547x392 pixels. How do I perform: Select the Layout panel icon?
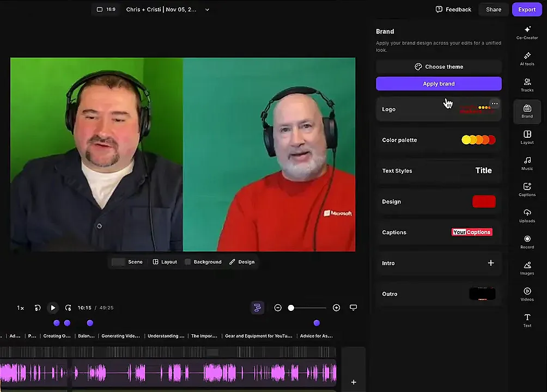527,138
